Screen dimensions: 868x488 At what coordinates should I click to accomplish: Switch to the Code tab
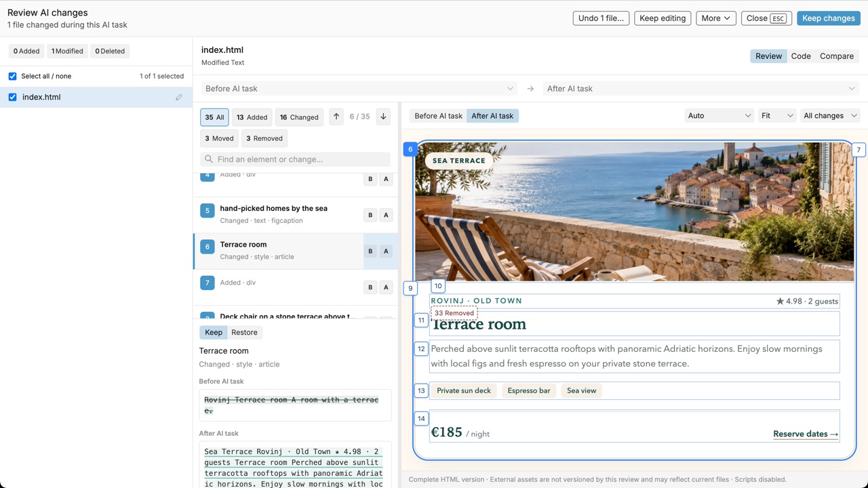[x=801, y=56]
